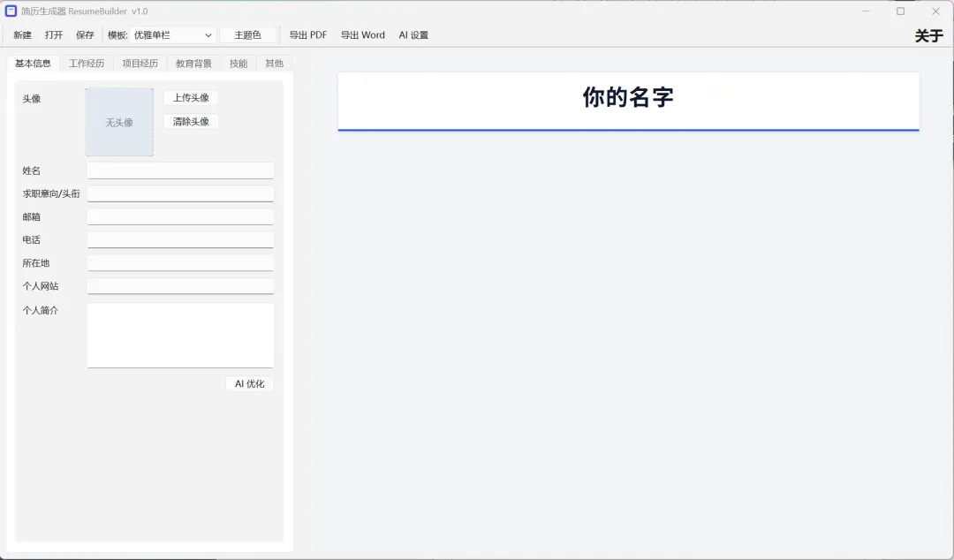Click the 上传头像 button
The width and height of the screenshot is (954, 560).
[x=191, y=98]
